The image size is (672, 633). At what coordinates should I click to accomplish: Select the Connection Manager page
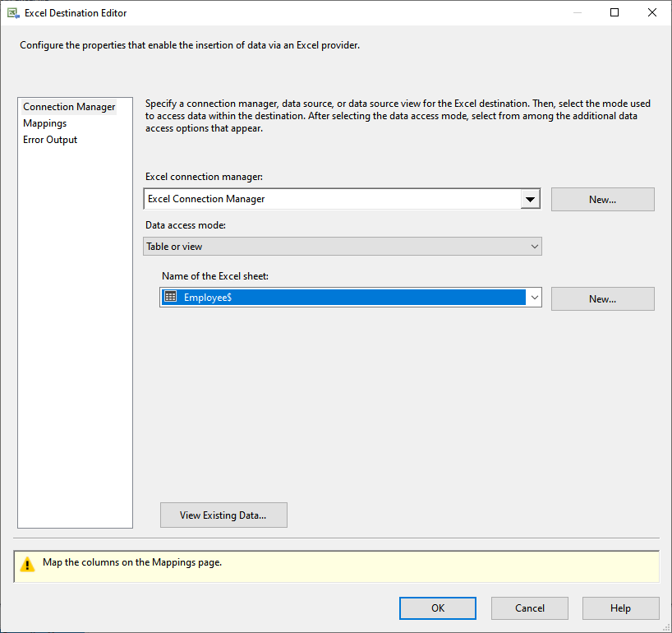(69, 107)
